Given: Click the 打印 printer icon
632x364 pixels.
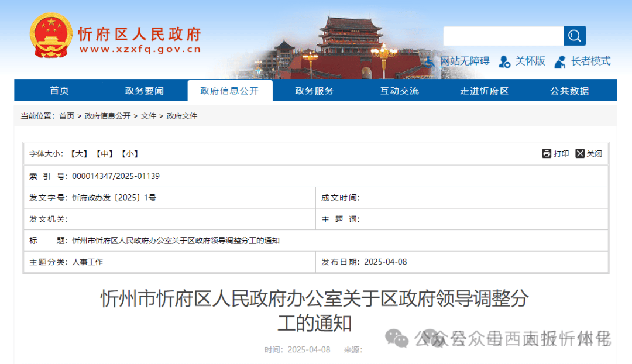Looking at the screenshot, I should coord(547,154).
